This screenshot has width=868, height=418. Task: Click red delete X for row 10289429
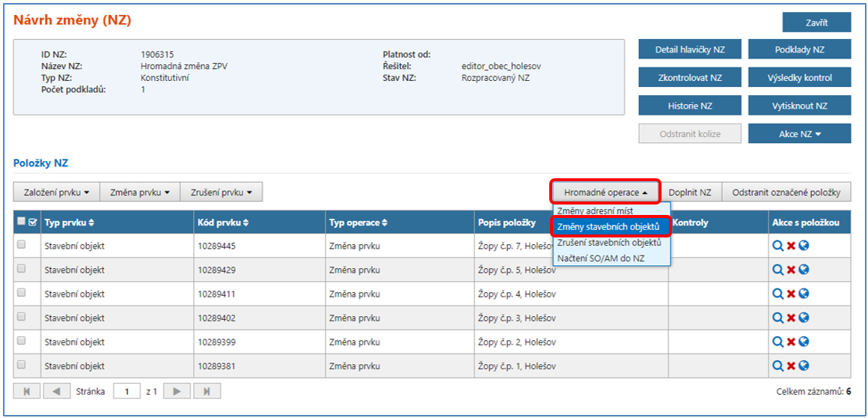791,270
